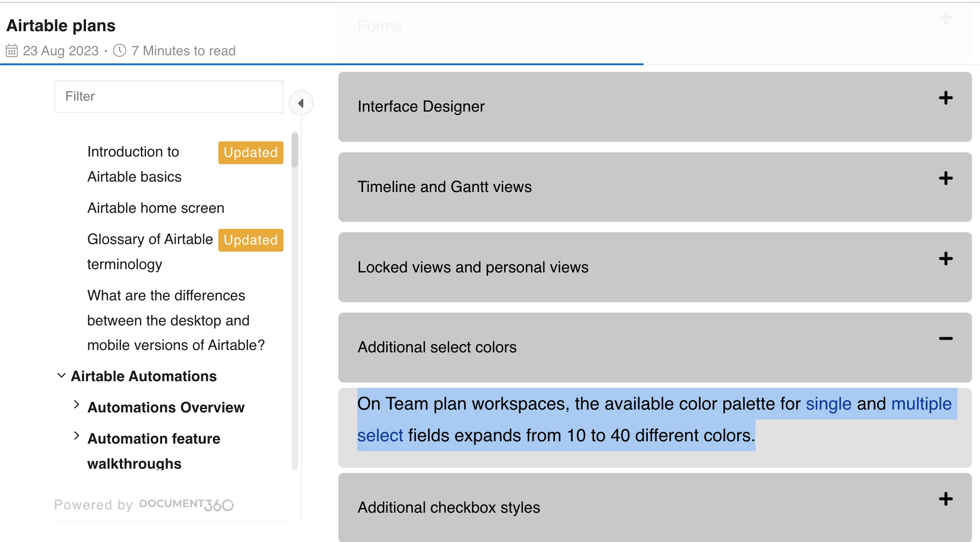The width and height of the screenshot is (980, 542).
Task: Expand Automations Overview chevron
Action: 77,404
